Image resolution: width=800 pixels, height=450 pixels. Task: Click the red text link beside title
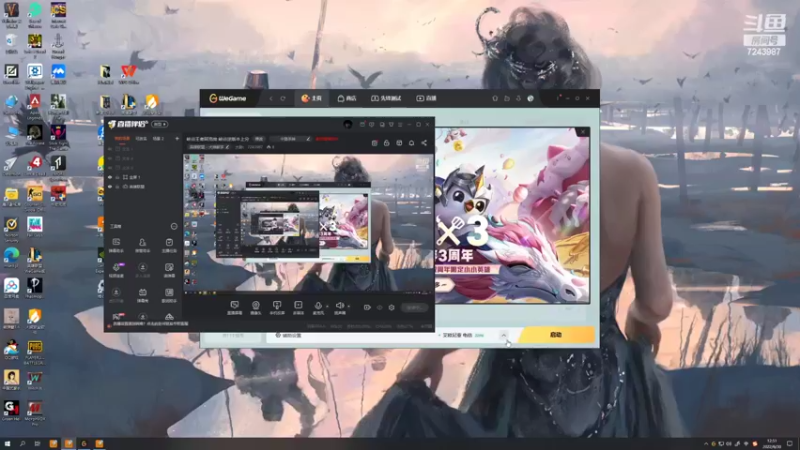327,139
